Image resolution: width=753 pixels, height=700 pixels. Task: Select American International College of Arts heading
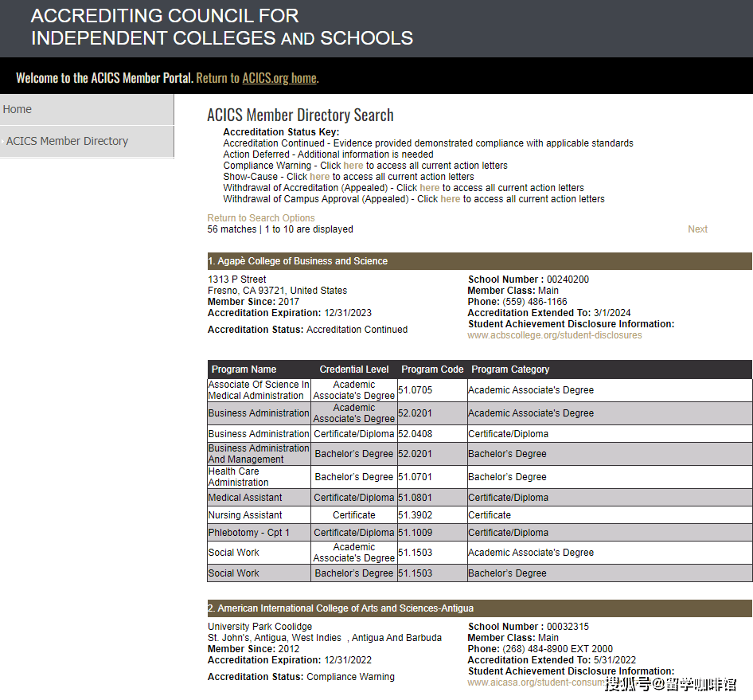341,608
